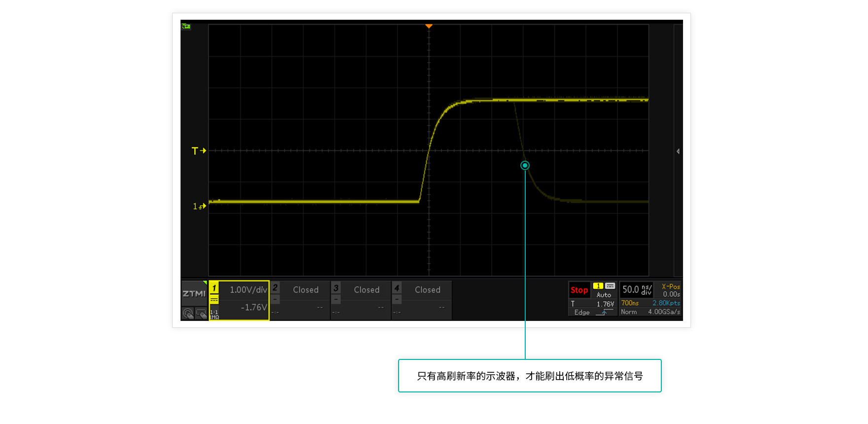Tap the rectangle zoom-touch icon below ZTMI

tap(201, 314)
